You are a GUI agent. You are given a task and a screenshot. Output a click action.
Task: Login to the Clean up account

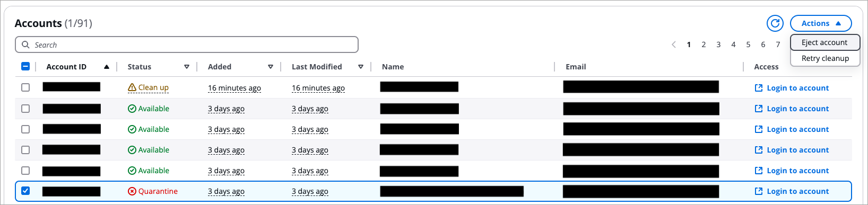click(792, 88)
